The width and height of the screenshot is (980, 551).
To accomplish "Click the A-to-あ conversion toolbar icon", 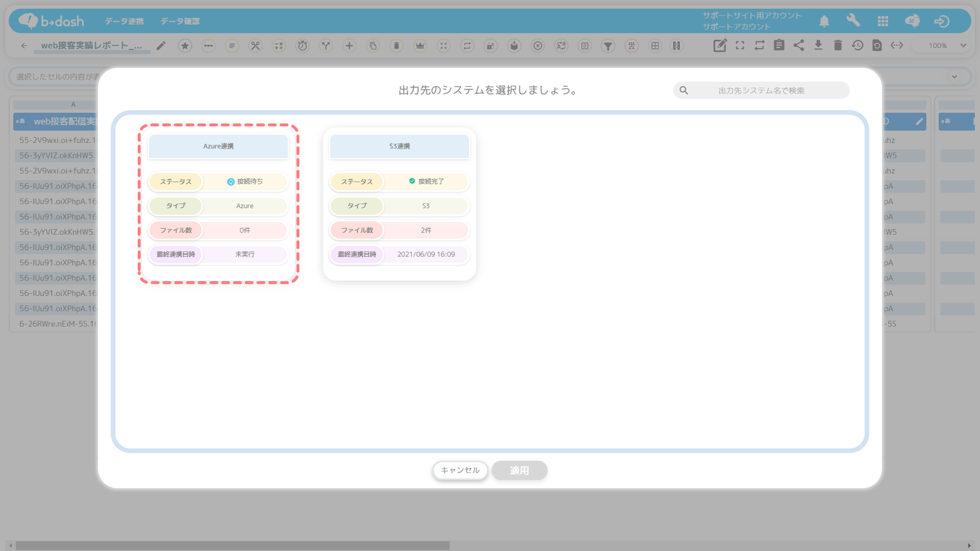I will click(x=561, y=46).
